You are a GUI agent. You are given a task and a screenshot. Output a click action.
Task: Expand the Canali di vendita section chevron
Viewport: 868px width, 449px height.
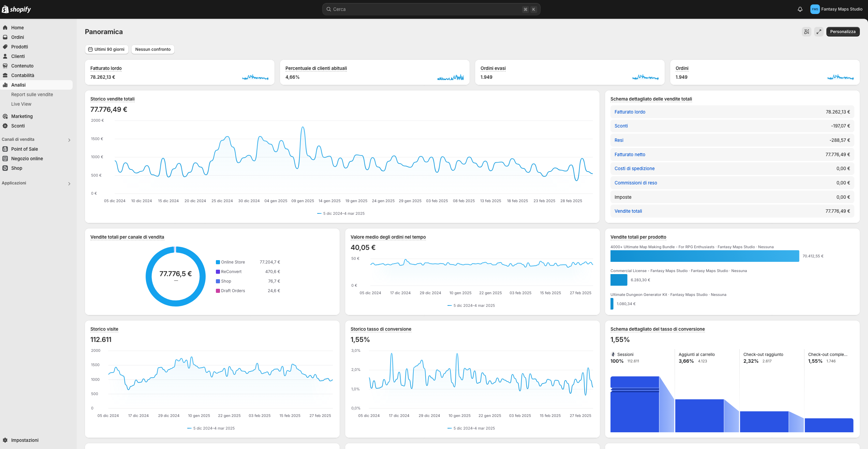(69, 140)
